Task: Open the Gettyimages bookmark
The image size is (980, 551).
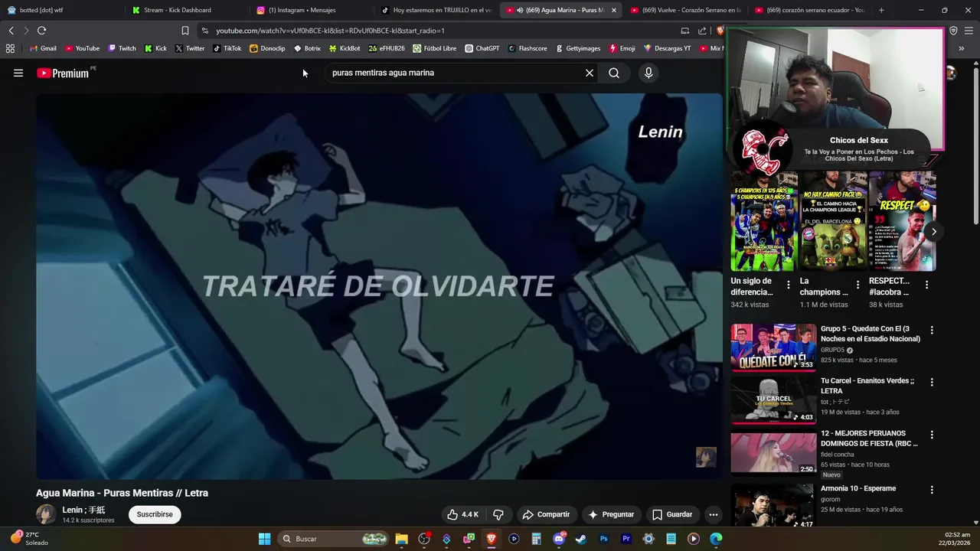Action: pos(578,48)
